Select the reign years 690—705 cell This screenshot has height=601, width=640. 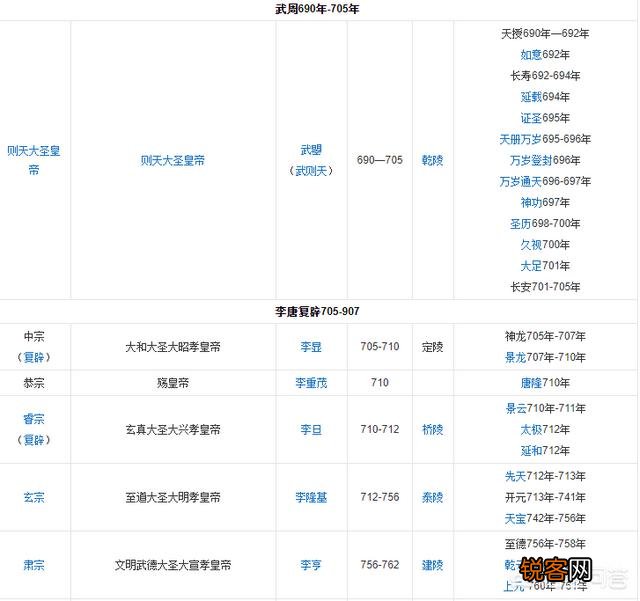pyautogui.click(x=380, y=160)
